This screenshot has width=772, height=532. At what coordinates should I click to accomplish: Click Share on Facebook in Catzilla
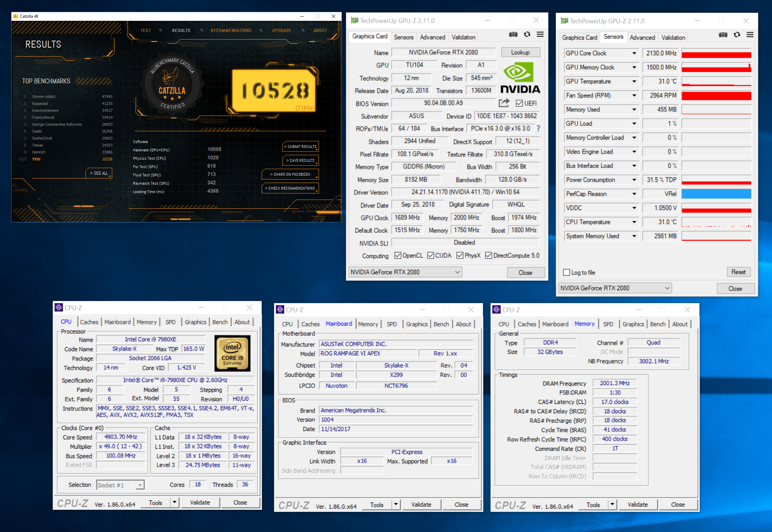point(290,174)
